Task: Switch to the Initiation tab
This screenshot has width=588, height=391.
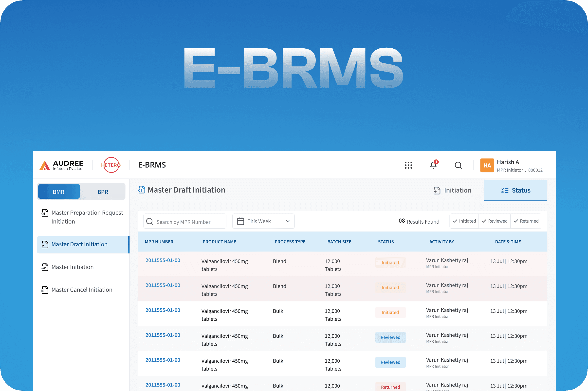Action: pyautogui.click(x=452, y=191)
